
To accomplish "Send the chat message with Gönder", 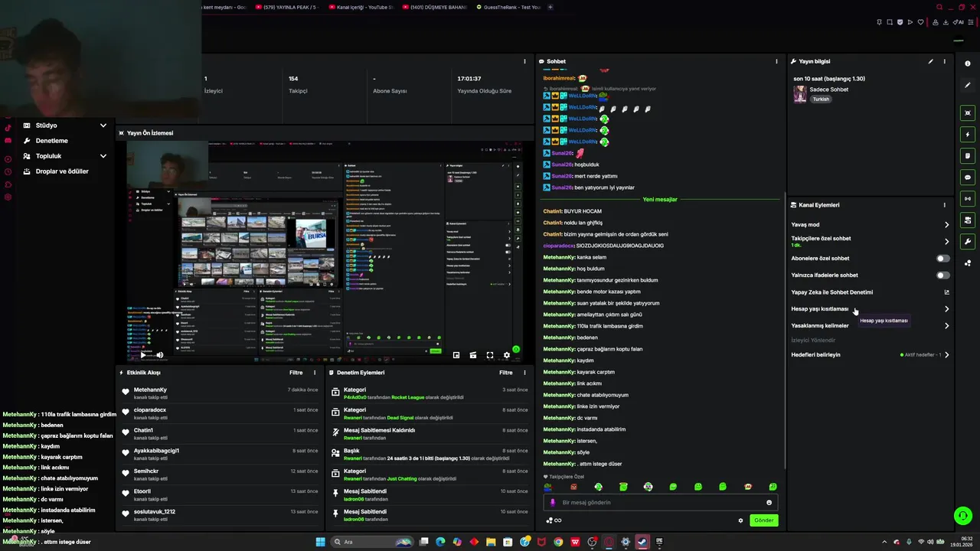I will [x=764, y=520].
